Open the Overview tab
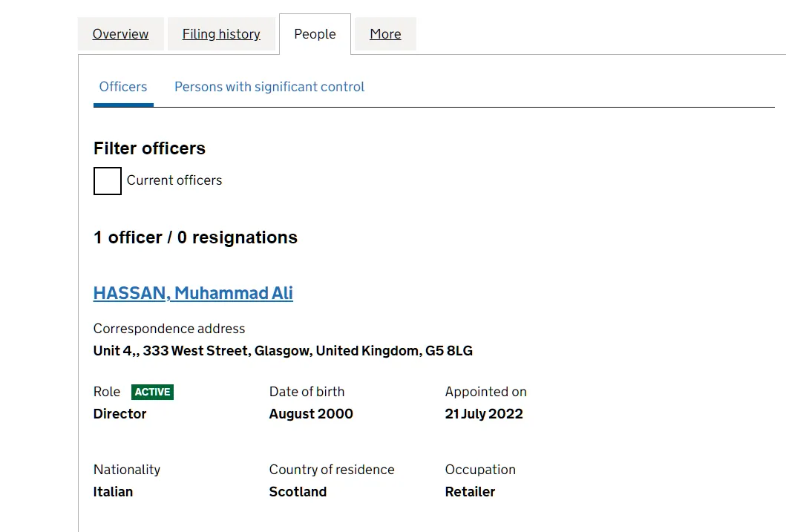 120,34
